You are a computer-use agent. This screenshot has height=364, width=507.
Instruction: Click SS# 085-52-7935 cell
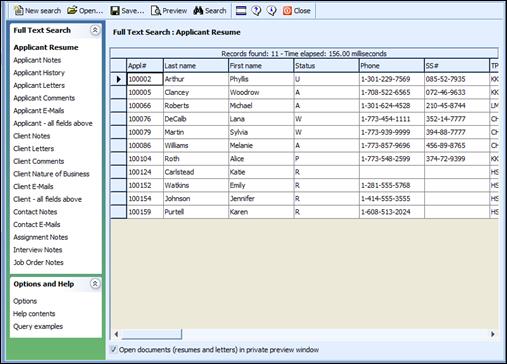click(457, 79)
